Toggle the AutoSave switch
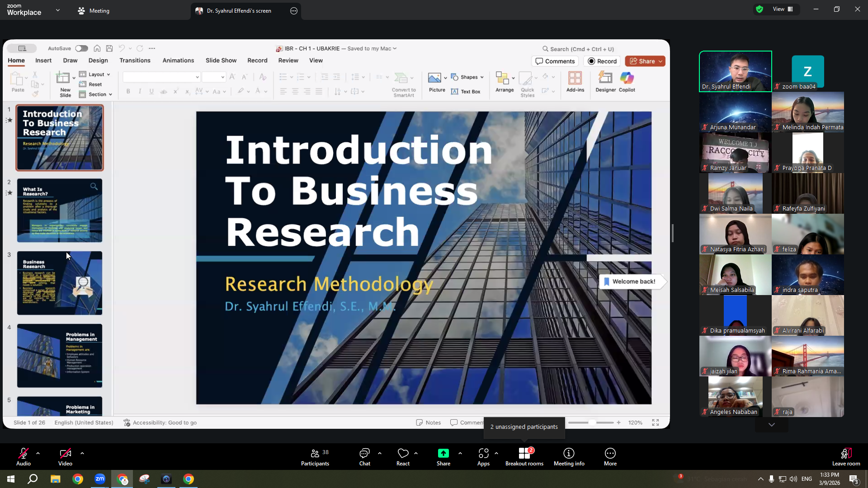868x488 pixels. (x=81, y=48)
